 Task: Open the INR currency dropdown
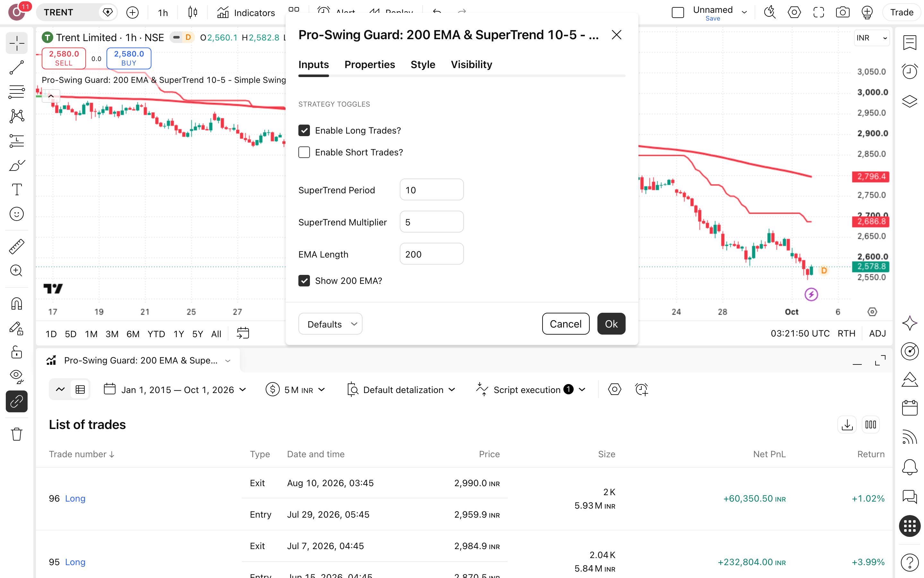pos(871,38)
